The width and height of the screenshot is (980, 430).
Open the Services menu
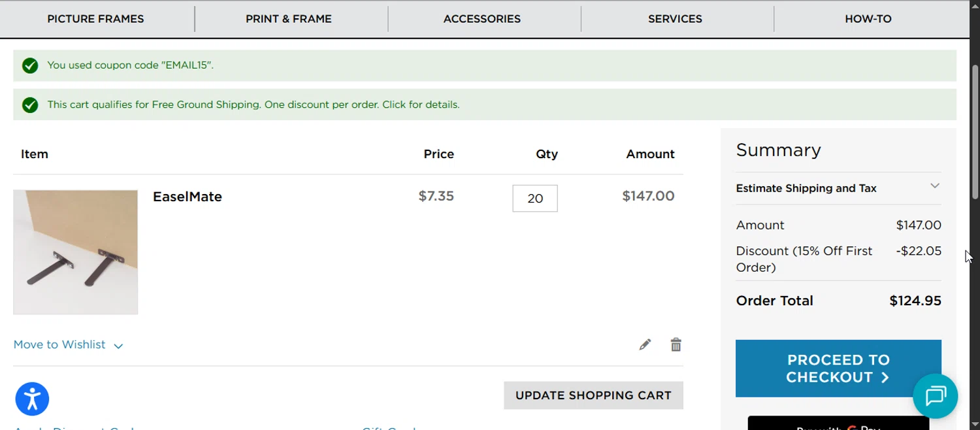point(675,19)
